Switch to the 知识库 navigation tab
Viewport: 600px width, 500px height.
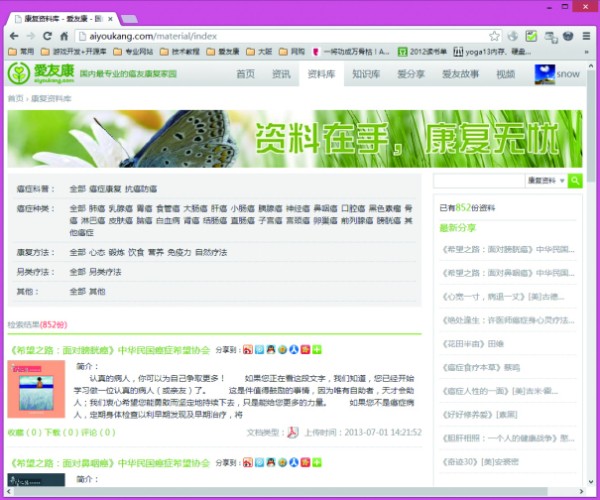click(366, 74)
